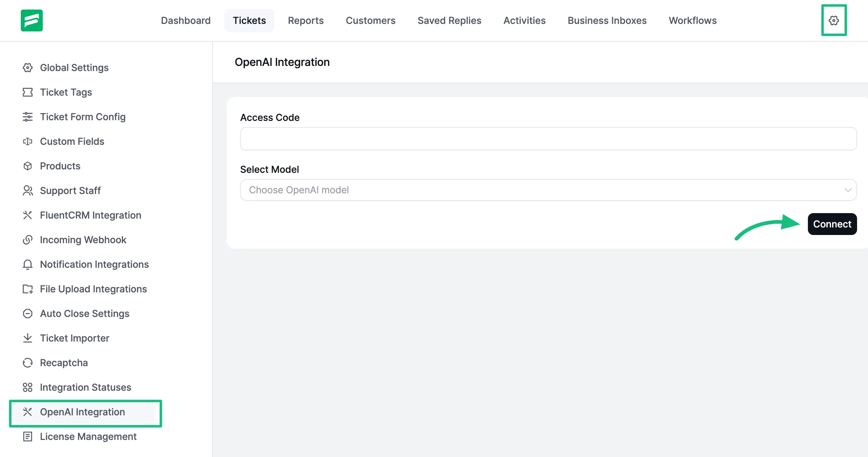The height and width of the screenshot is (457, 868).
Task: Click the Notification Integrations bell icon
Action: [x=28, y=264]
